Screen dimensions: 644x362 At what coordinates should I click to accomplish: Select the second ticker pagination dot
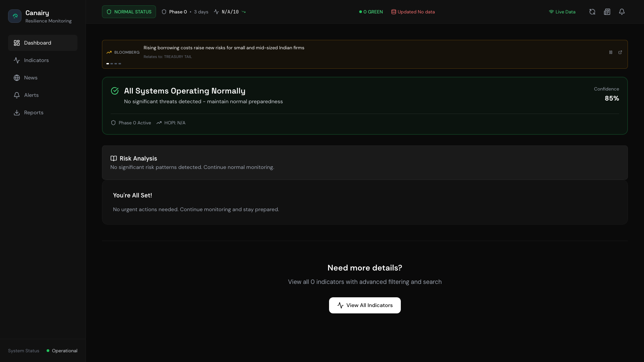coord(112,64)
